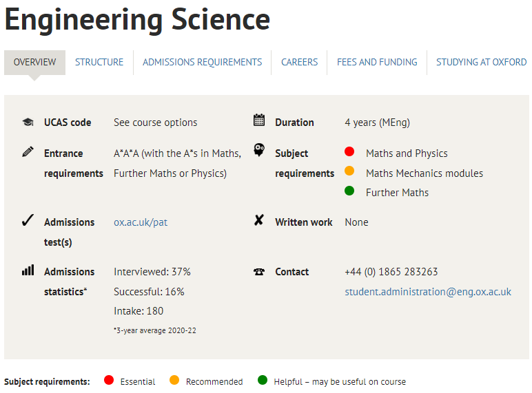Select the Overview tab
This screenshot has height=393, width=532.
coord(34,63)
